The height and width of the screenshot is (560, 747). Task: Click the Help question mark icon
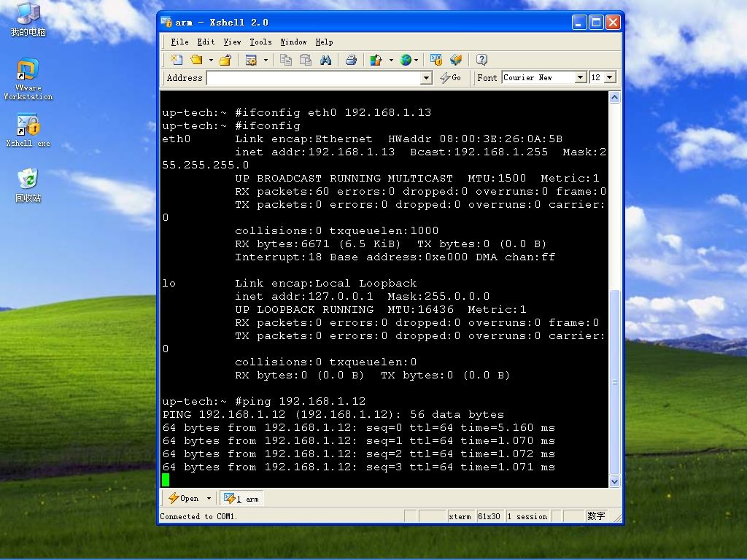pyautogui.click(x=481, y=60)
